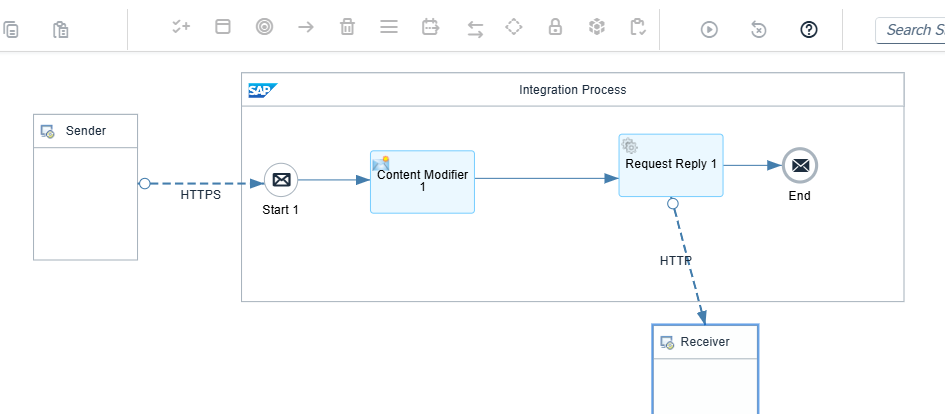Click inside the Search input field

[913, 30]
